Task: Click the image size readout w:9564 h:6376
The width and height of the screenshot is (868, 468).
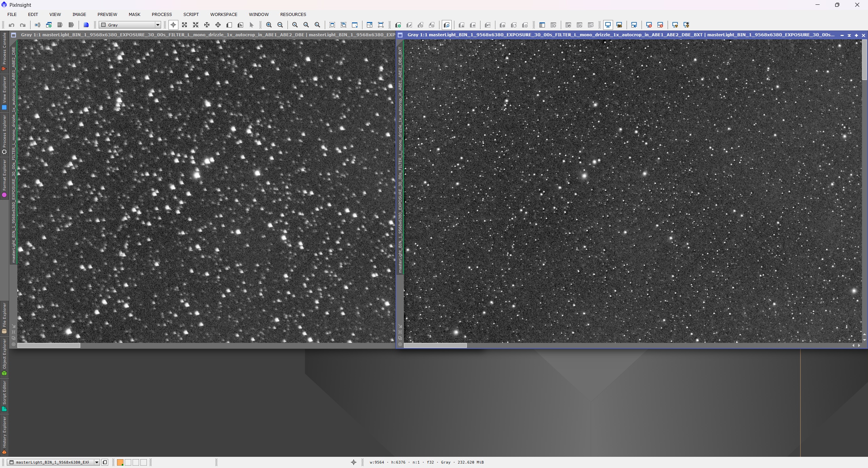Action: 387,462
